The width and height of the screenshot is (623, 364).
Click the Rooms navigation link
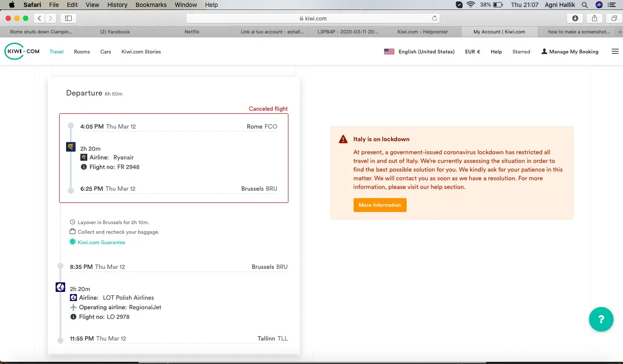tap(82, 51)
